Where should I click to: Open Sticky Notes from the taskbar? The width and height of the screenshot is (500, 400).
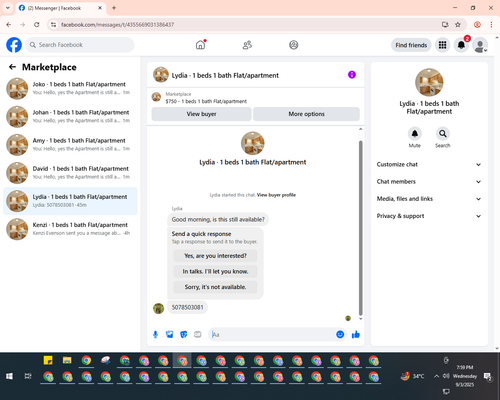(48, 360)
